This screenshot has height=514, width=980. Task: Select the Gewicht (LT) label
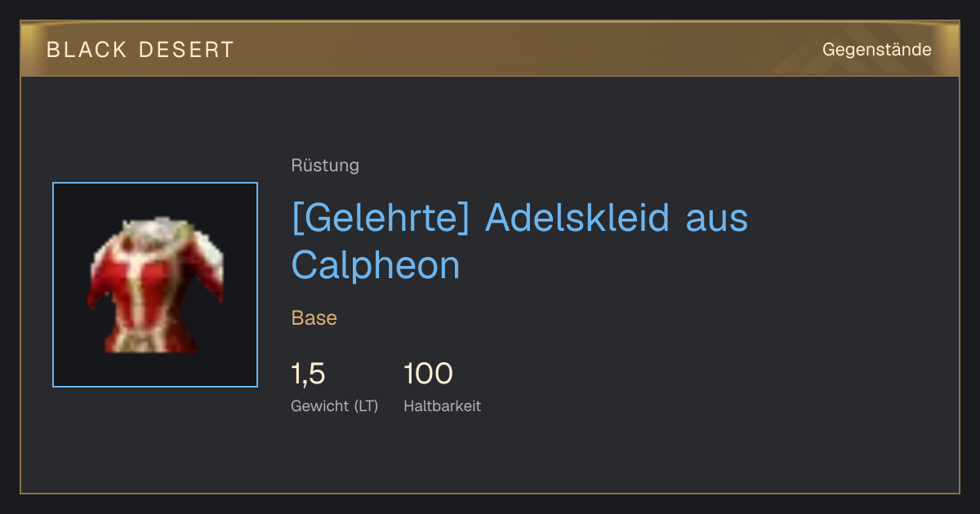point(335,405)
